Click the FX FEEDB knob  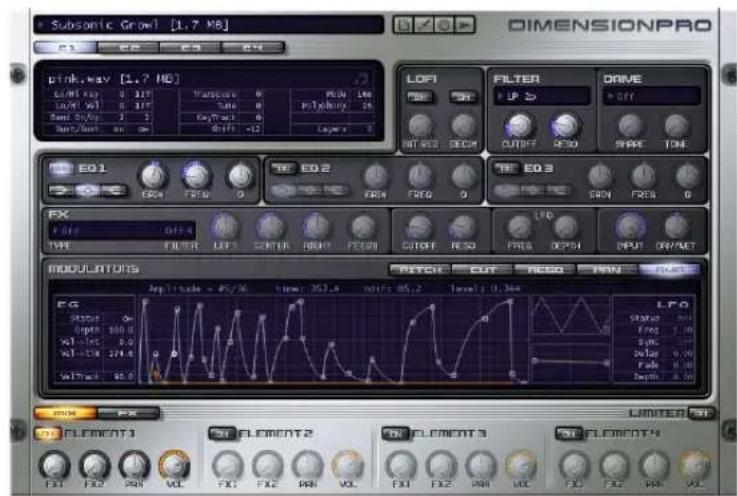click(x=363, y=228)
